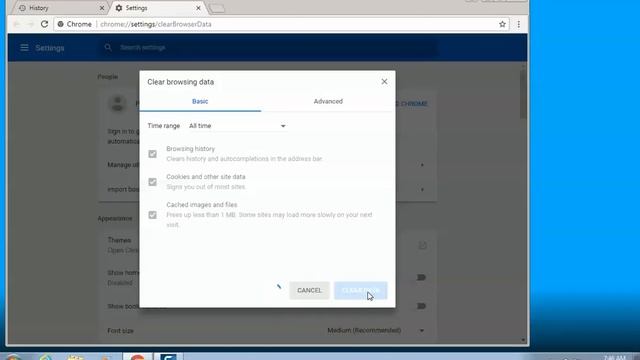Click the user profile avatar
640x360 pixels.
(x=118, y=104)
